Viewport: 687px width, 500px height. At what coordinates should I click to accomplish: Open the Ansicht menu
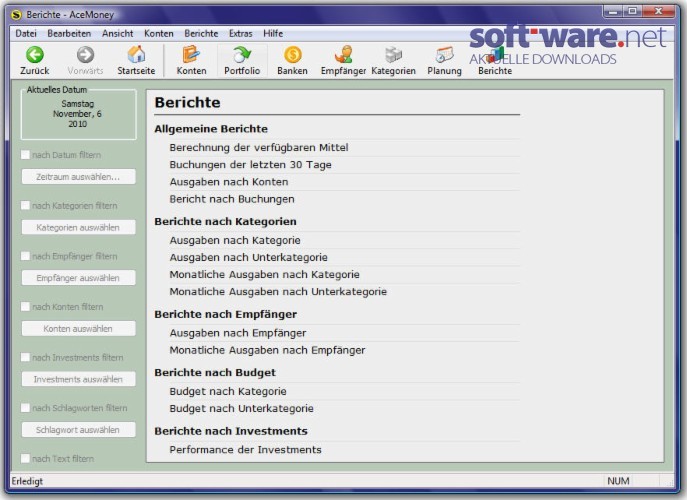[117, 33]
